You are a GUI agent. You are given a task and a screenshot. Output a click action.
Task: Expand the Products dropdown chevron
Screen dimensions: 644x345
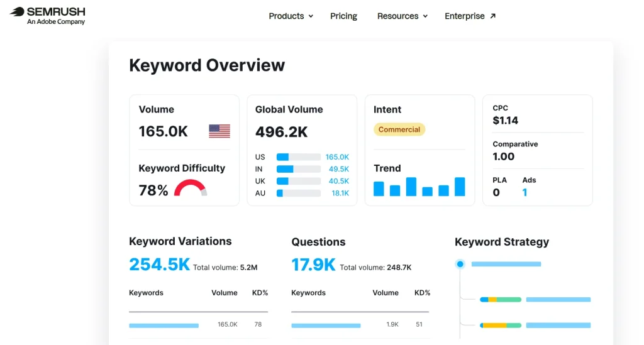(x=311, y=16)
